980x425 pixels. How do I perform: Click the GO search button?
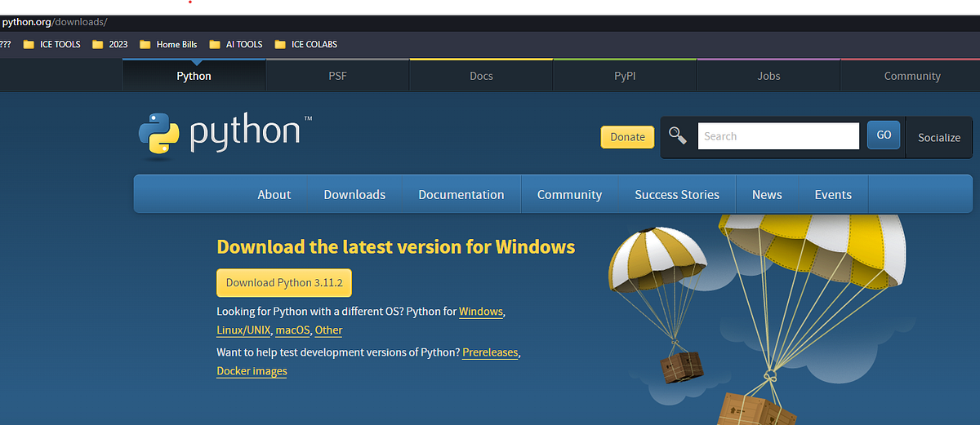(884, 135)
